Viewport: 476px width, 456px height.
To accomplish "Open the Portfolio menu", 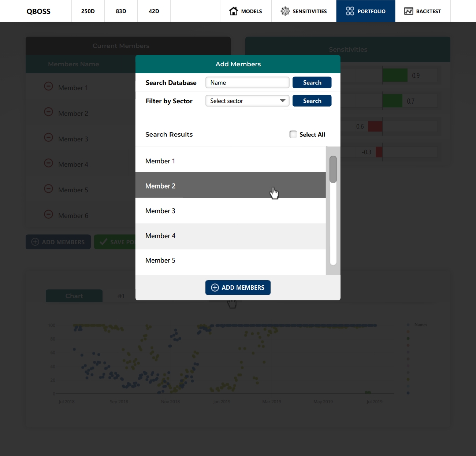I will (366, 11).
